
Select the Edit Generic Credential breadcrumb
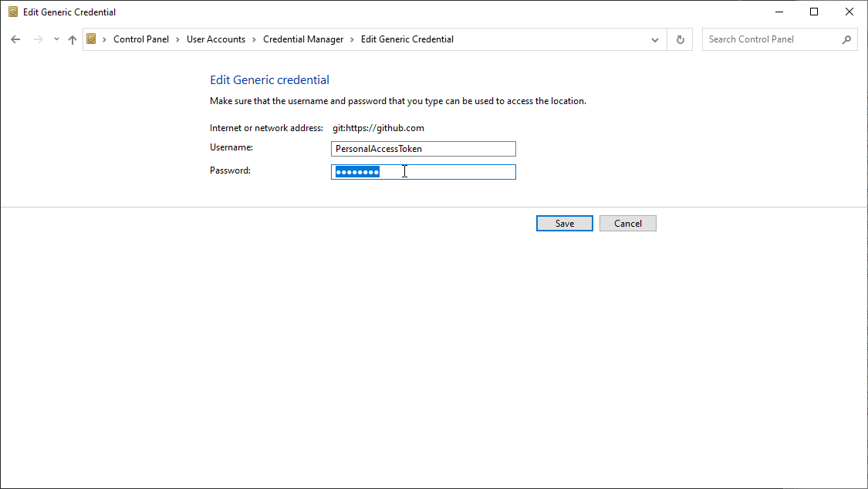coord(407,39)
